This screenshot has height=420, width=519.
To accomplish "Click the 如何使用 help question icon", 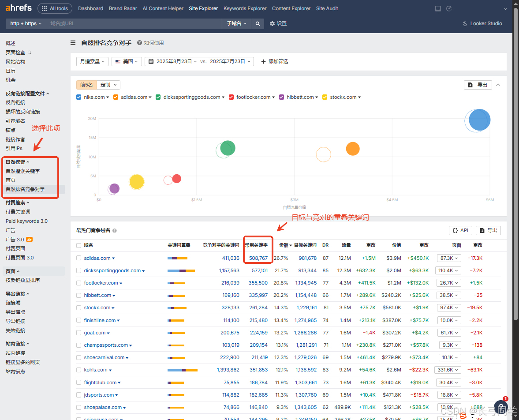I will [139, 43].
